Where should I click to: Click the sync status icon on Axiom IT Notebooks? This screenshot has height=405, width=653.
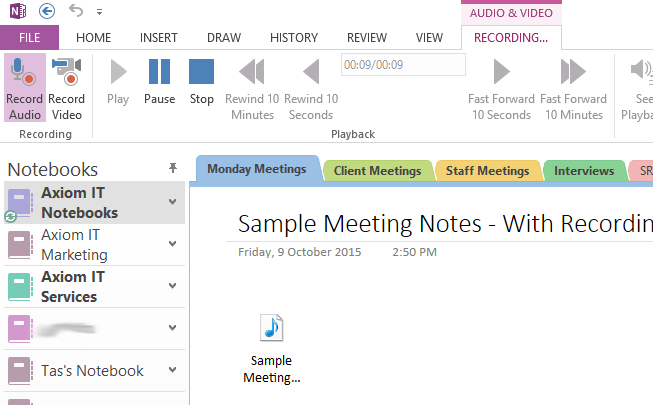tap(10, 216)
